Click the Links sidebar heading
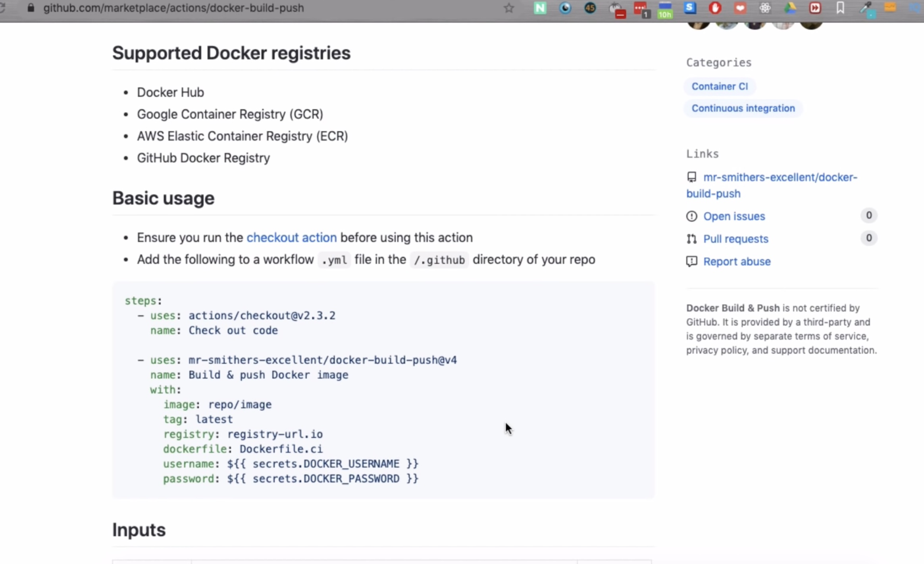This screenshot has width=924, height=564. click(x=703, y=154)
